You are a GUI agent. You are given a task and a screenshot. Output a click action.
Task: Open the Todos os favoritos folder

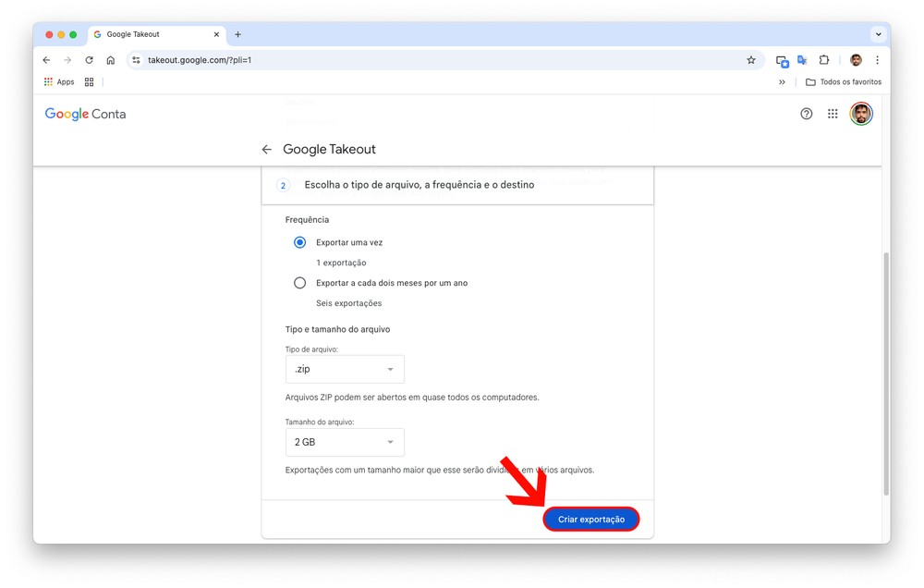[844, 82]
